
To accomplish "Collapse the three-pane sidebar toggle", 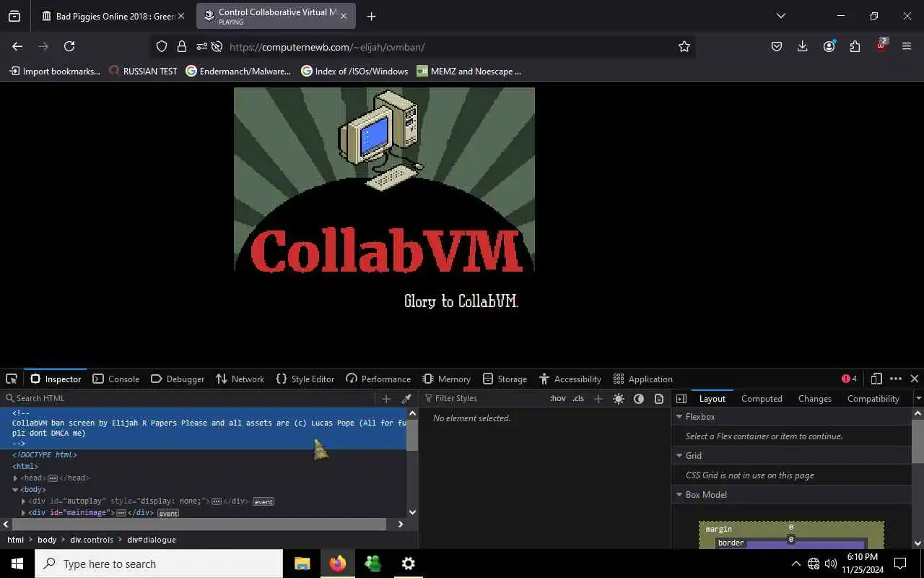I will [681, 398].
